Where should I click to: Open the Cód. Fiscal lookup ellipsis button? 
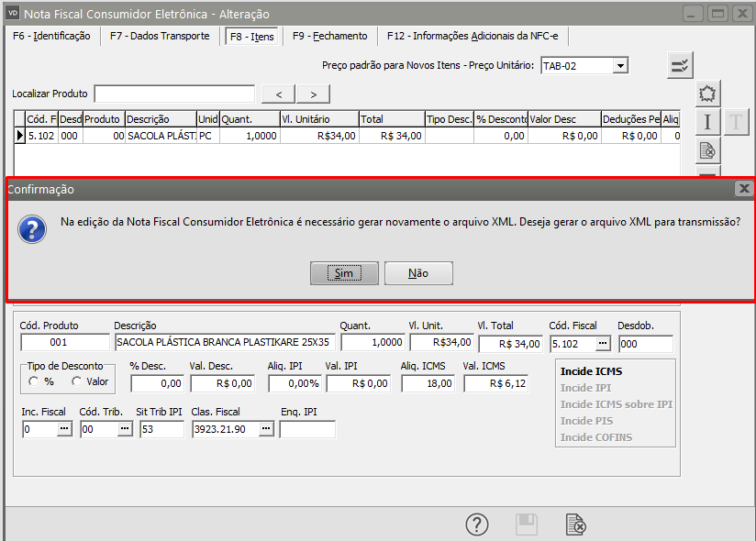[x=602, y=343]
